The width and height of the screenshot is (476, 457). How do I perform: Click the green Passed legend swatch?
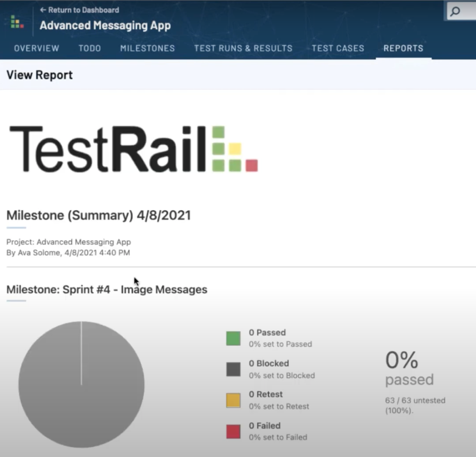233,338
